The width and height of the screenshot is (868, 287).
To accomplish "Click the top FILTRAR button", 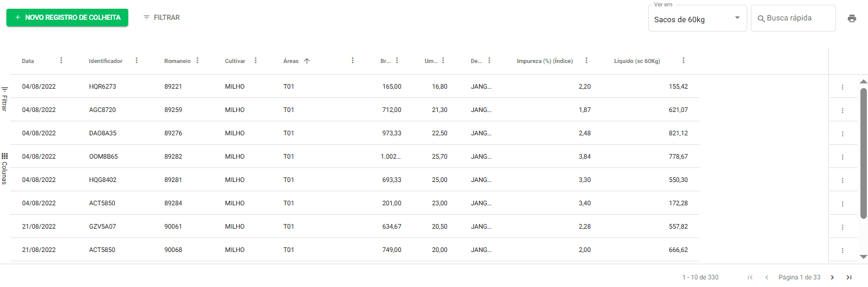I will 161,17.
